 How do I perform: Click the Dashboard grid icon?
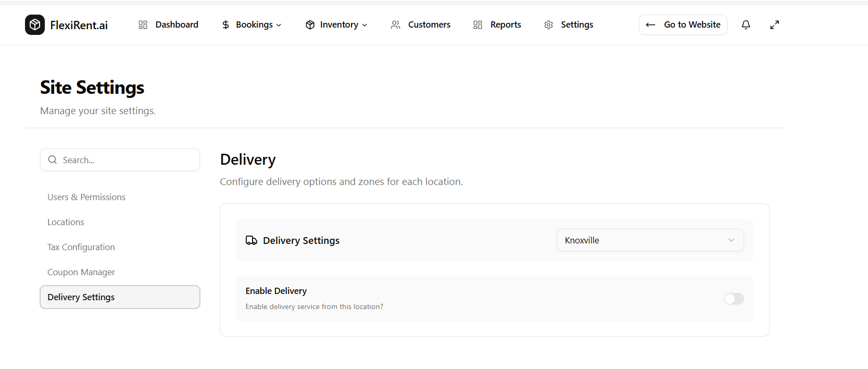coord(143,24)
